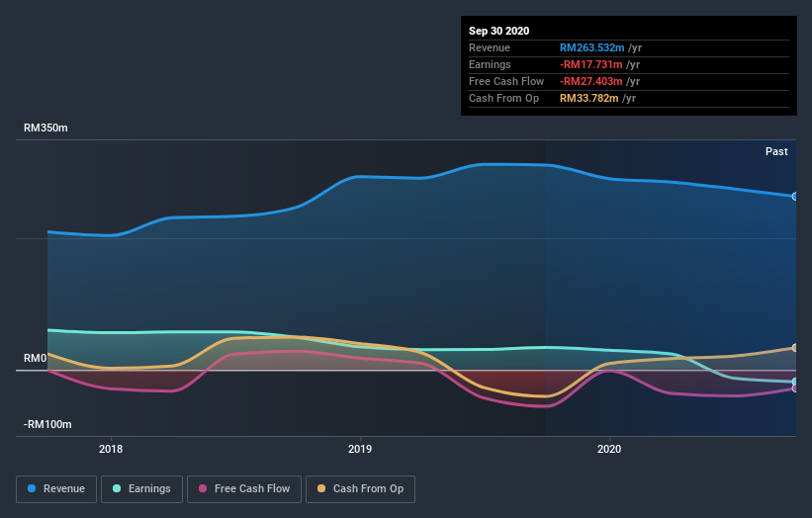Viewport: 812px width, 518px height.
Task: Click the 2018 x-axis label
Action: coord(111,449)
